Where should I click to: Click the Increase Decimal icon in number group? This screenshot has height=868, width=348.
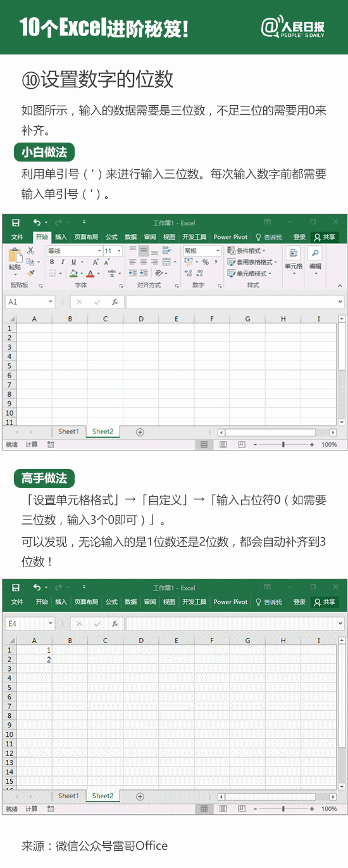click(188, 273)
